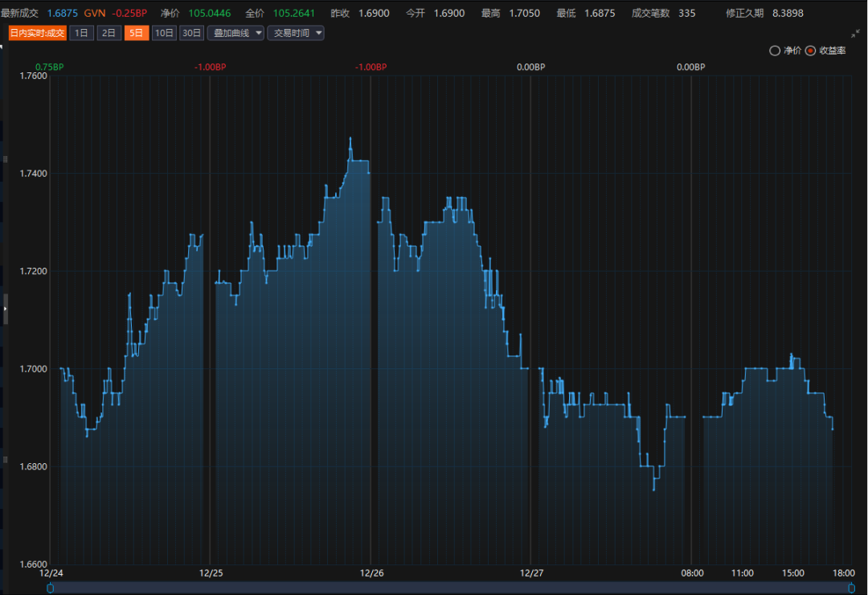The height and width of the screenshot is (595, 868).
Task: Switch to the 1日 time range
Action: (81, 33)
